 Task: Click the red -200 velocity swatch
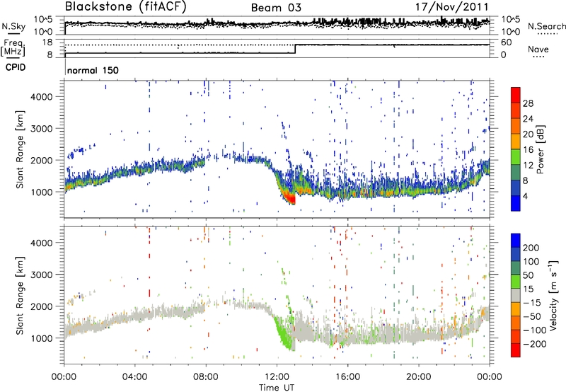(x=516, y=350)
